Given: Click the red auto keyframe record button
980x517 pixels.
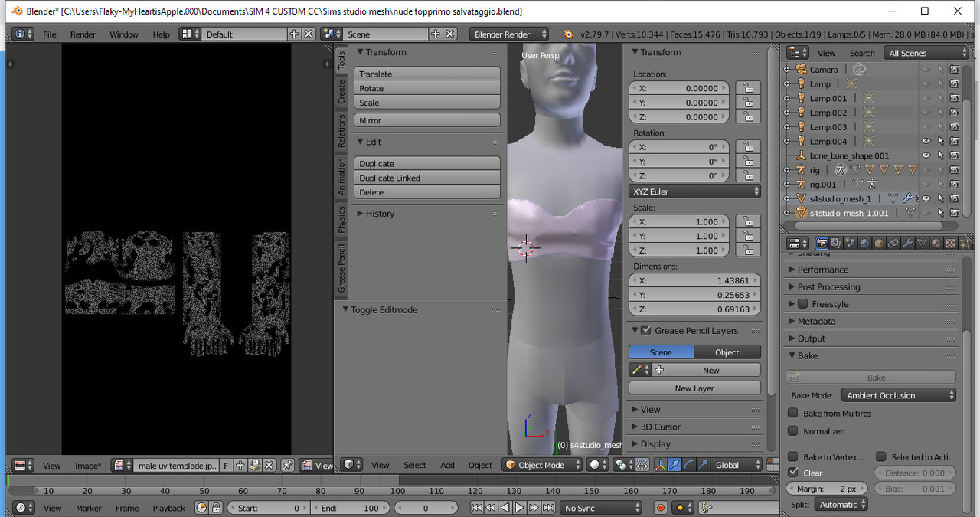Looking at the screenshot, I should [660, 507].
